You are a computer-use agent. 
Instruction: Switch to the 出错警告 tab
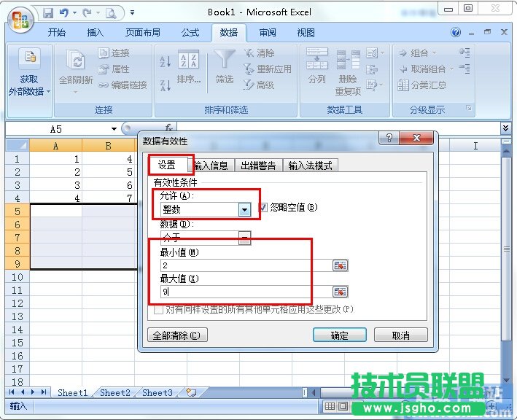pos(258,166)
